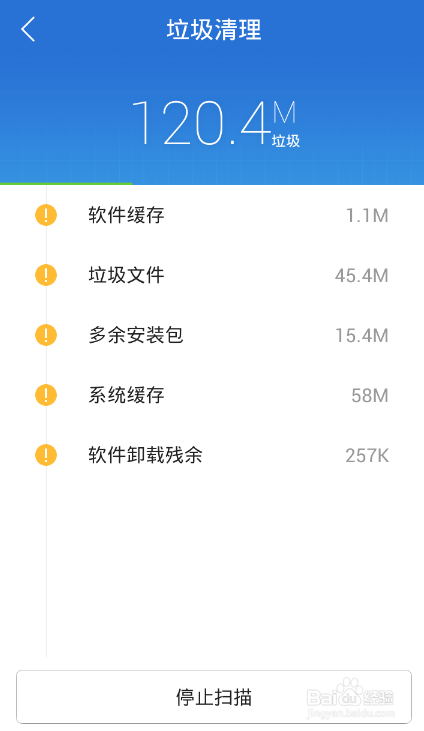Viewport: 424px width, 731px height.
Task: Click the 257K size value
Action: coord(367,455)
